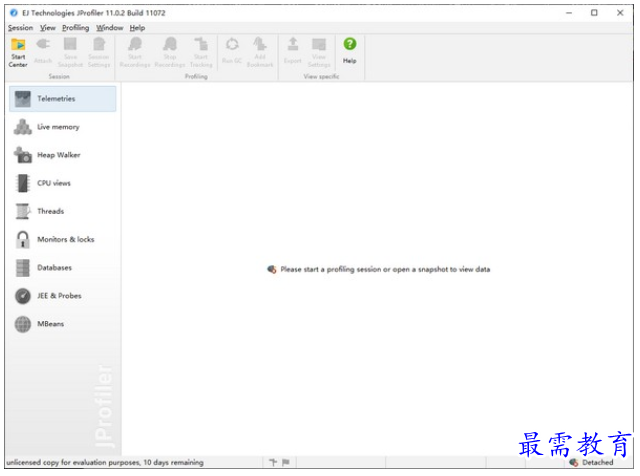Select Telemetries in the sidebar

coord(62,99)
